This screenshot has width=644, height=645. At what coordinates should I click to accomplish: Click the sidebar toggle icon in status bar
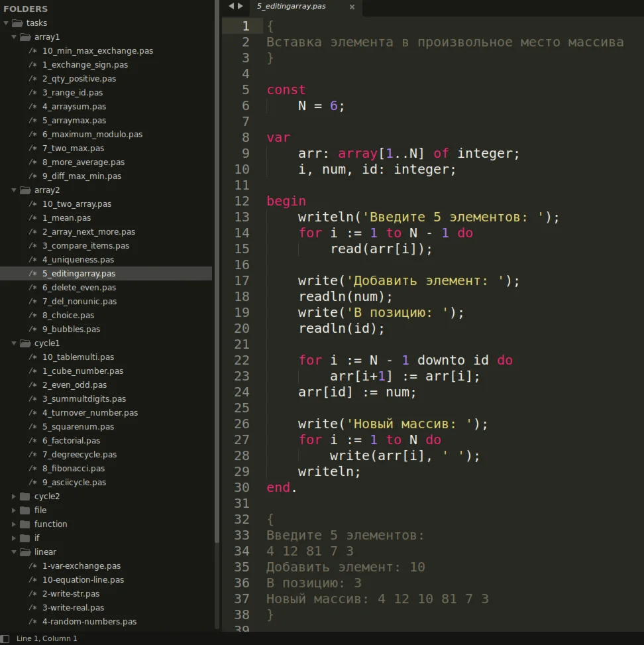point(5,638)
